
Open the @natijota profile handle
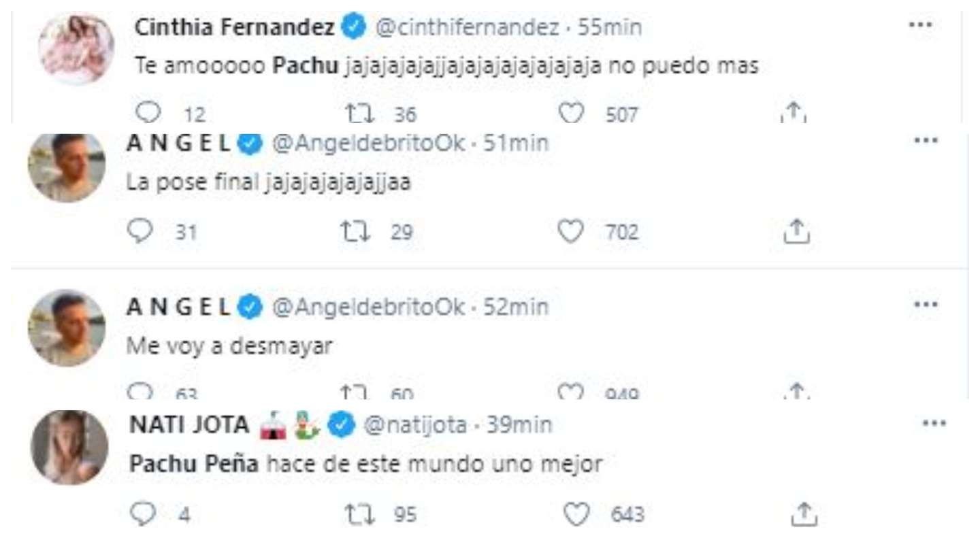point(415,426)
